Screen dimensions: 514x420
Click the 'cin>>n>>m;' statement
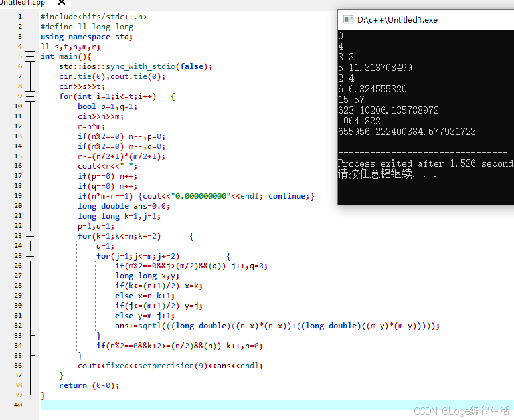[101, 116]
